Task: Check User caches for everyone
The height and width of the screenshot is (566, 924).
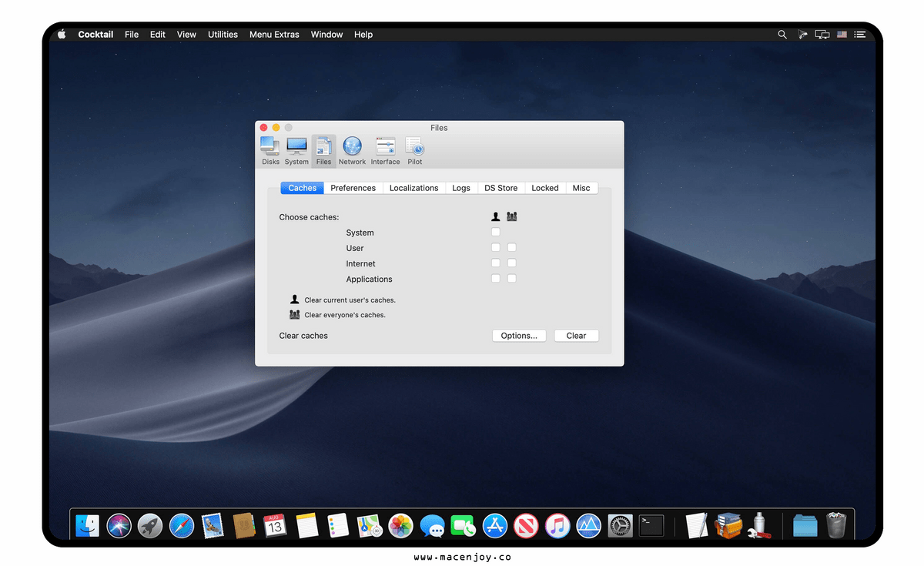Action: click(x=511, y=247)
